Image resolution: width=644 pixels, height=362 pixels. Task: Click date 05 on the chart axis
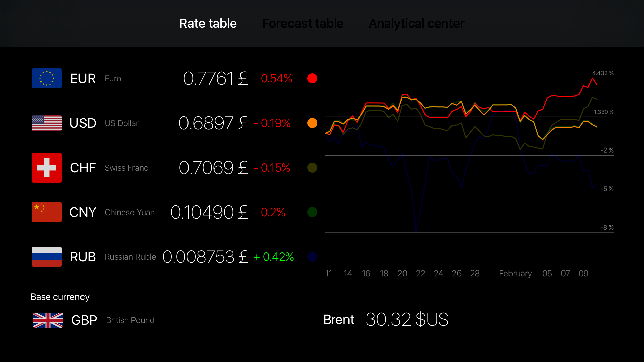pyautogui.click(x=547, y=273)
